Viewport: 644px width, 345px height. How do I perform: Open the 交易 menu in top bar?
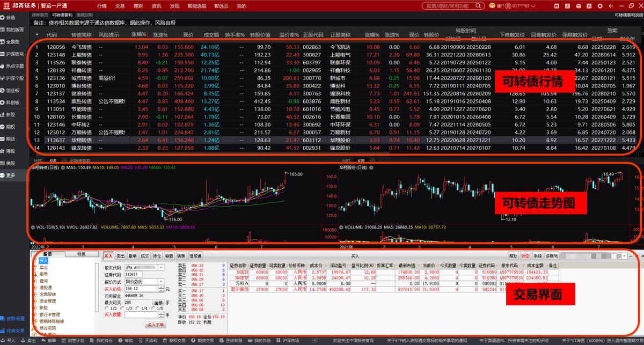pos(120,6)
